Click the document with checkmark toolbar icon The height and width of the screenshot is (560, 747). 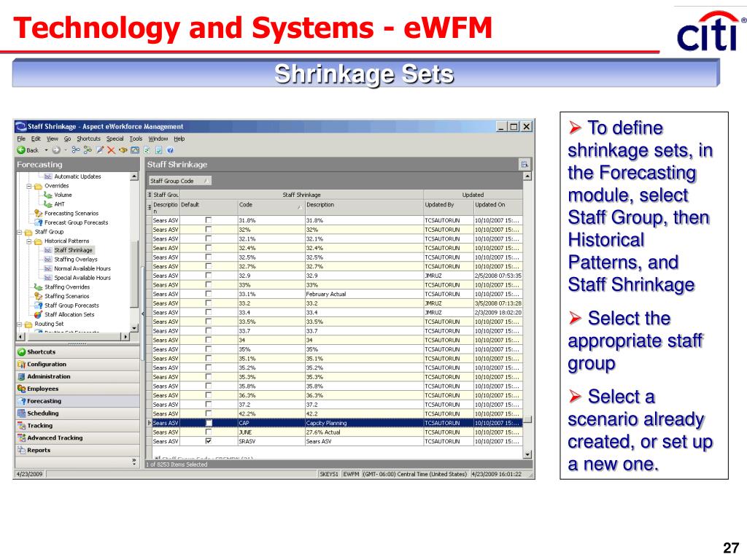pyautogui.click(x=158, y=150)
